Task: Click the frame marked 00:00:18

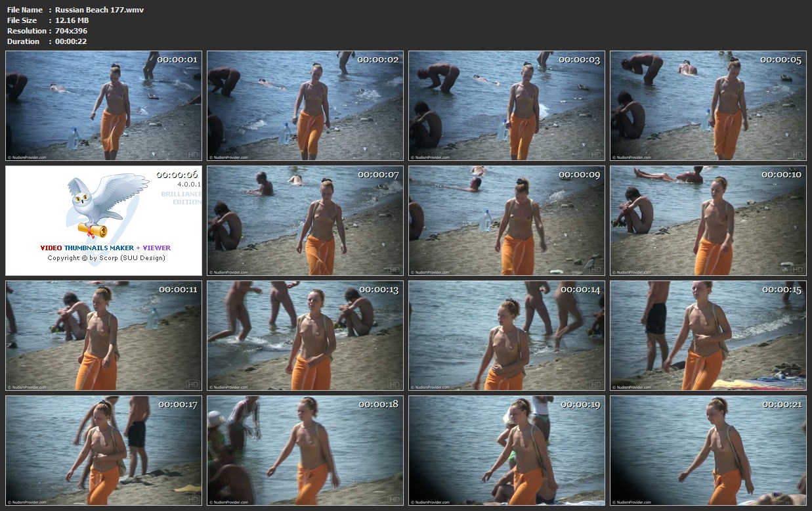Action: [305, 450]
